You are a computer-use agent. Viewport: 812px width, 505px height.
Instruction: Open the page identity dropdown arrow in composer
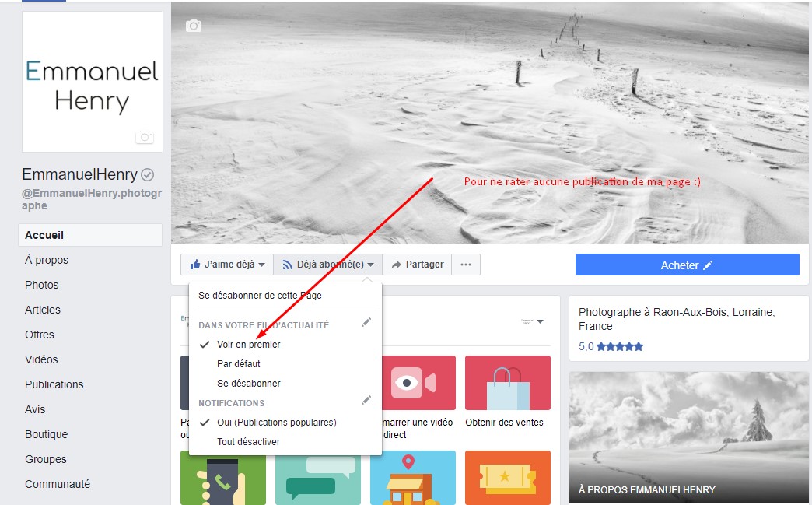pos(540,321)
